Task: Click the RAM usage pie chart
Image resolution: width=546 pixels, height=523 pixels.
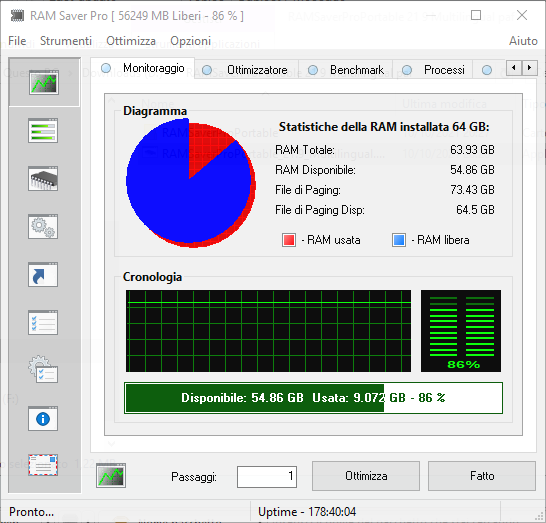Action: point(190,183)
